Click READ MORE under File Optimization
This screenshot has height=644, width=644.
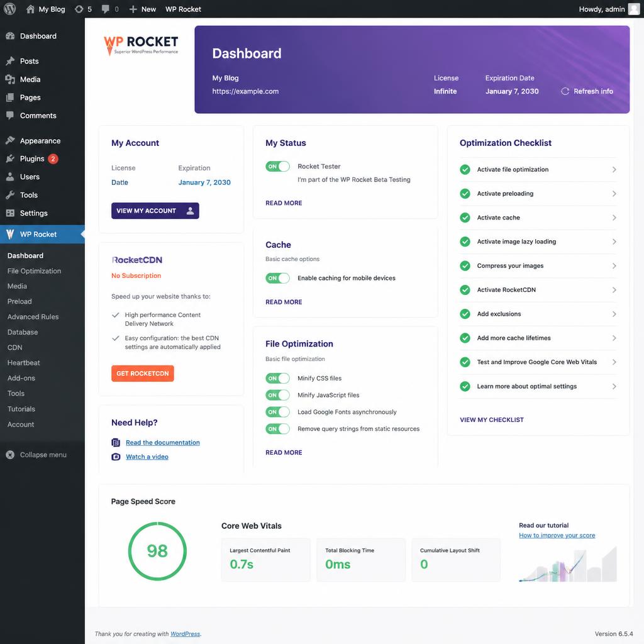[x=284, y=452]
